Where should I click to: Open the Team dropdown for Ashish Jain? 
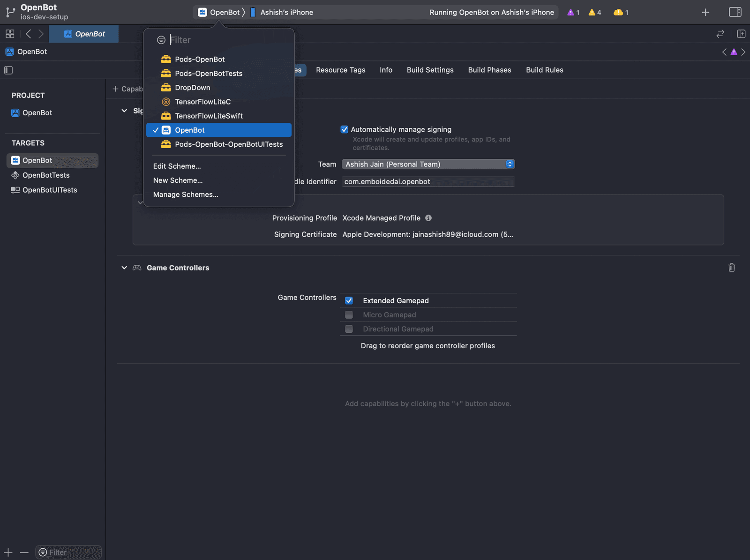coord(428,164)
